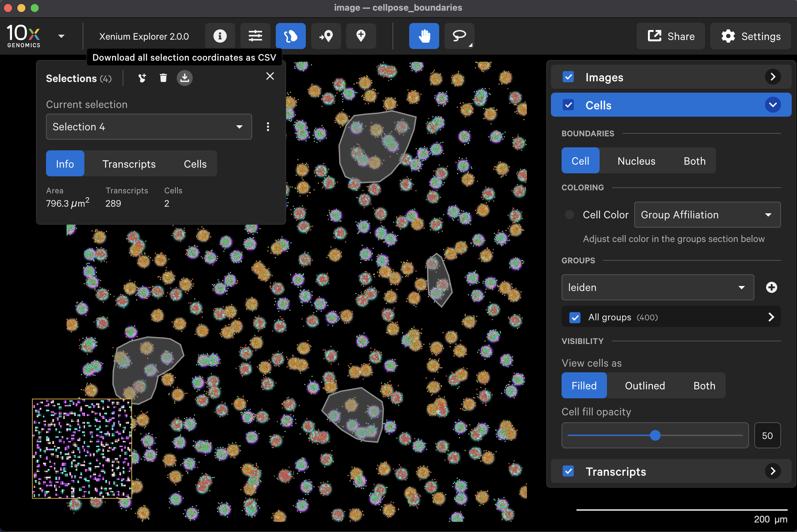Download selection coordinates as CSV
This screenshot has height=532, width=797.
pyautogui.click(x=184, y=78)
